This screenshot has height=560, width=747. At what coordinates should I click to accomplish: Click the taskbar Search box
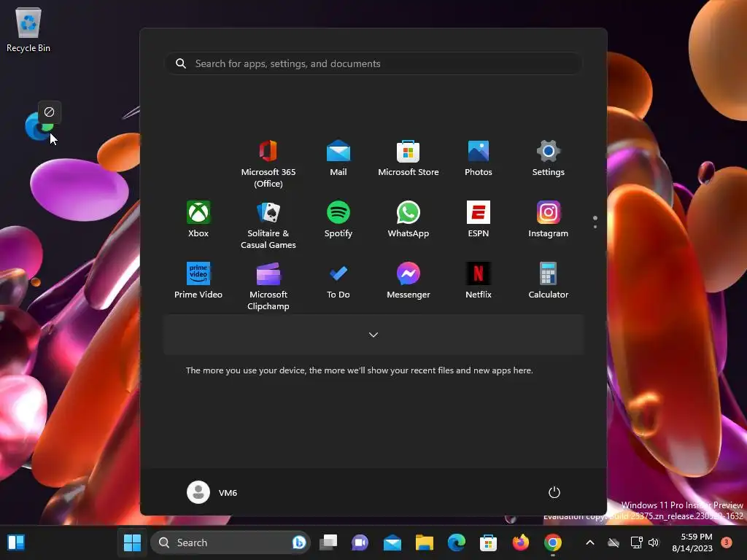(x=231, y=542)
